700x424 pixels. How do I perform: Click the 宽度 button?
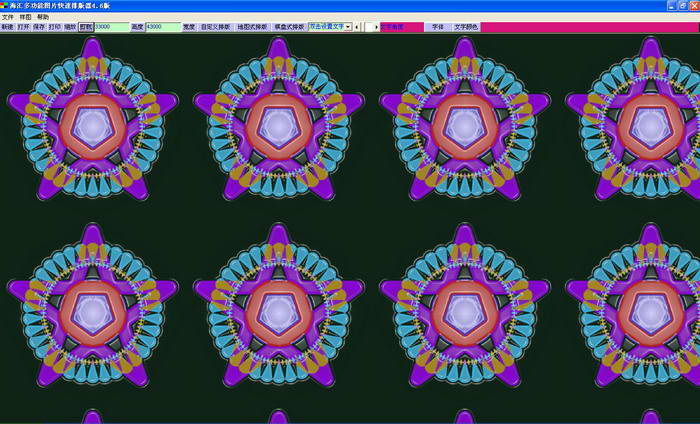189,27
